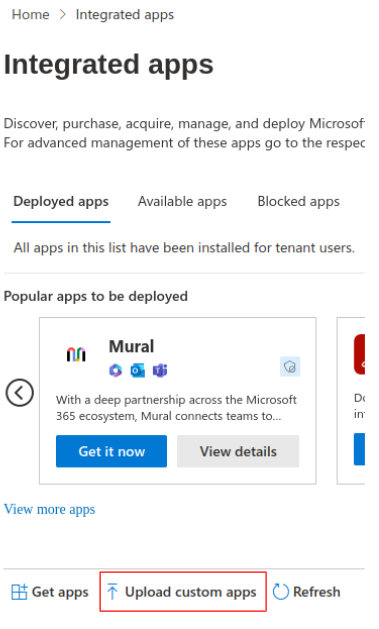Click the Integrated apps page heading
The height and width of the screenshot is (629, 379).
109,65
